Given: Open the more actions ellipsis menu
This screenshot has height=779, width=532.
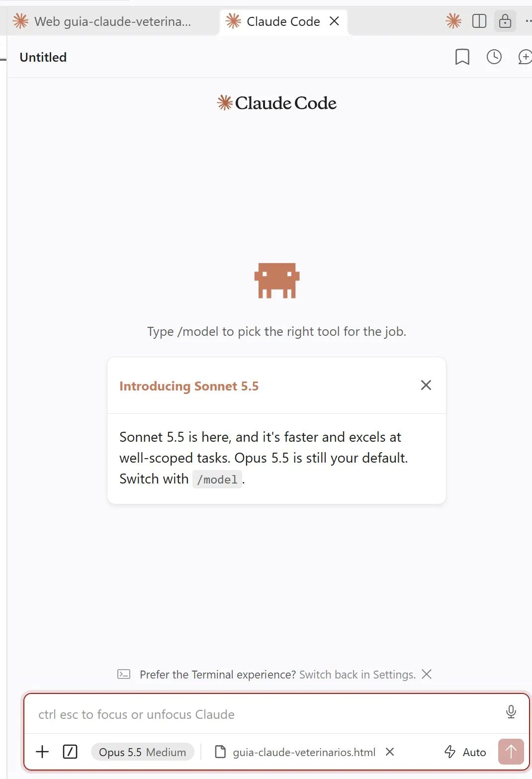Looking at the screenshot, I should click(x=528, y=21).
